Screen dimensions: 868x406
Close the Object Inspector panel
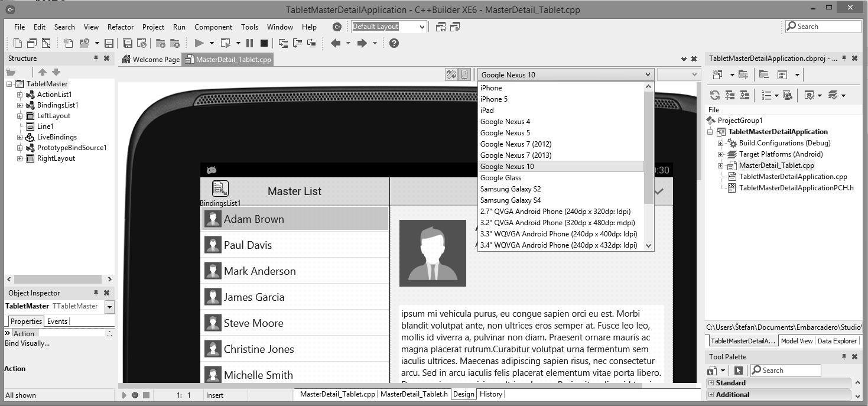[106, 293]
